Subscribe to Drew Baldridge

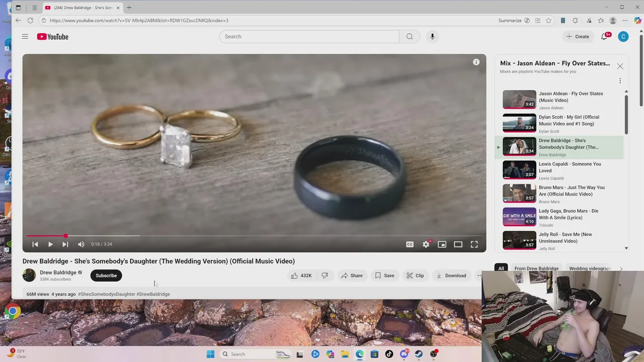click(106, 276)
